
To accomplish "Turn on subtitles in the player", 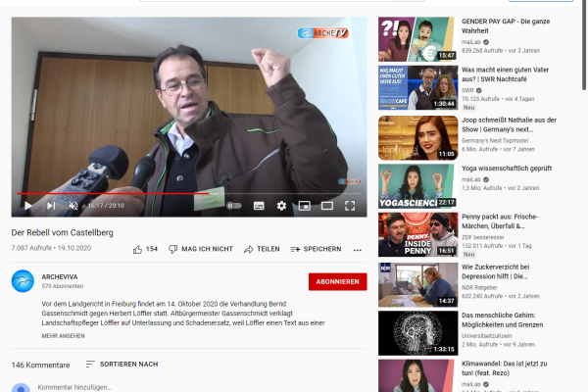I will pyautogui.click(x=259, y=206).
